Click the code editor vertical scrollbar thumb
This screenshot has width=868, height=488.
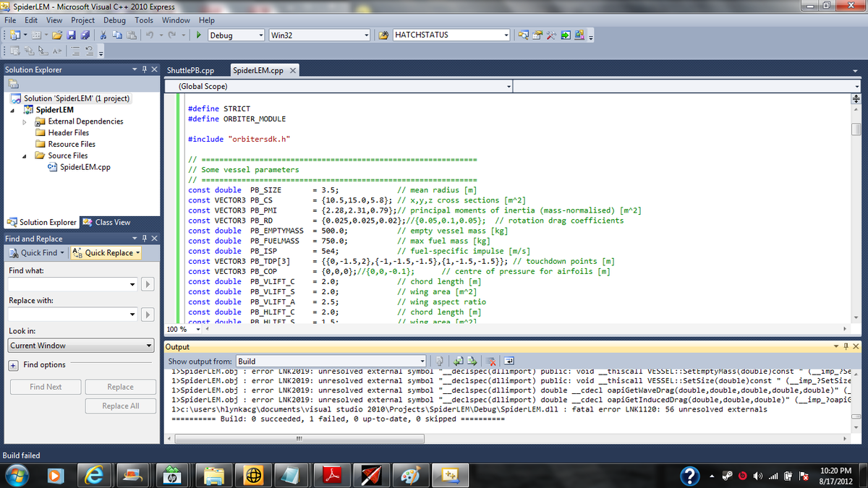point(856,129)
